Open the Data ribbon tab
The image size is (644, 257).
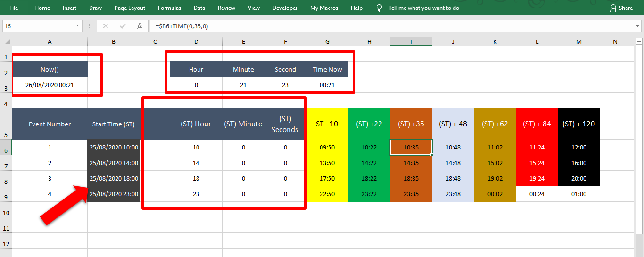[199, 8]
